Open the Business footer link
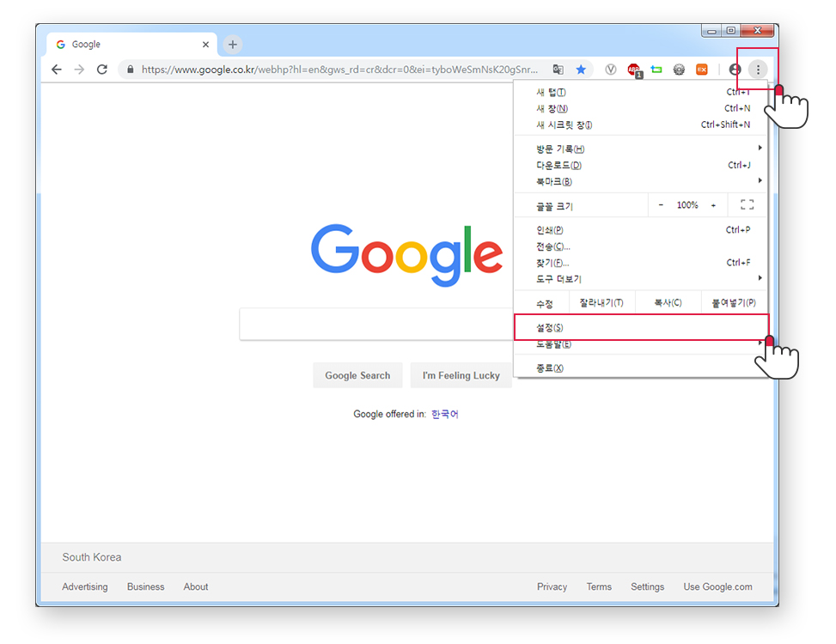 click(x=145, y=586)
